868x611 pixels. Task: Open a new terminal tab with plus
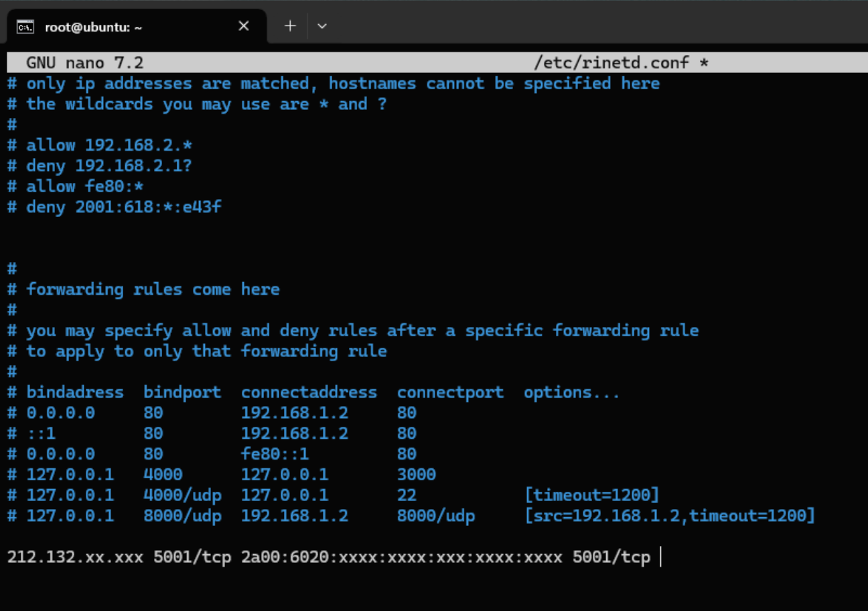click(x=290, y=26)
